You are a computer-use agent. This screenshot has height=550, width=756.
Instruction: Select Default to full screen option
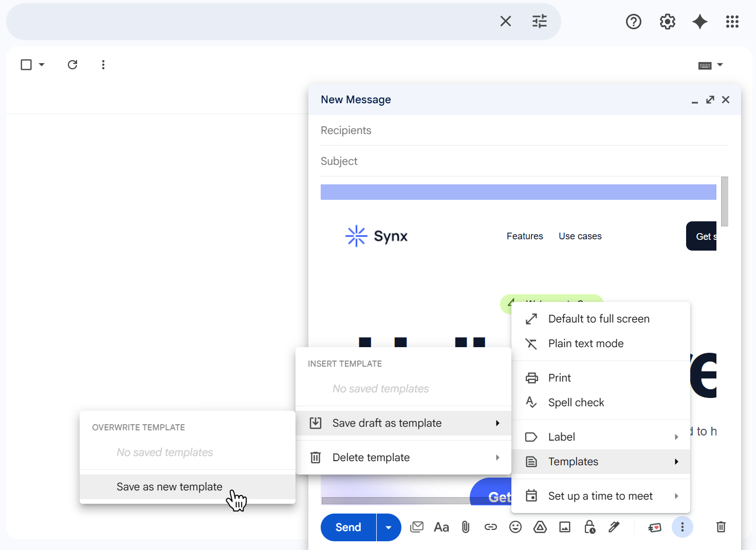[601, 319]
